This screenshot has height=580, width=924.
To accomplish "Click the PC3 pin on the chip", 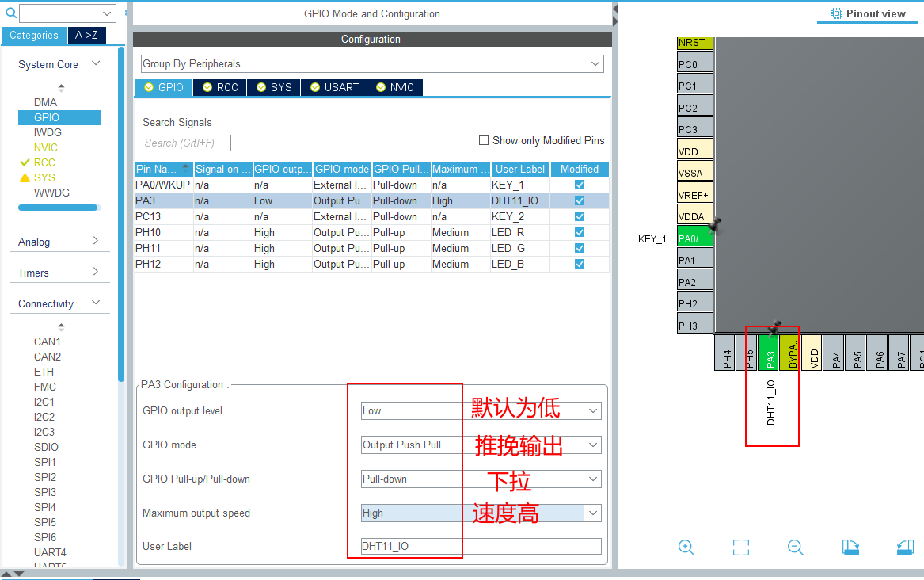I will click(694, 129).
